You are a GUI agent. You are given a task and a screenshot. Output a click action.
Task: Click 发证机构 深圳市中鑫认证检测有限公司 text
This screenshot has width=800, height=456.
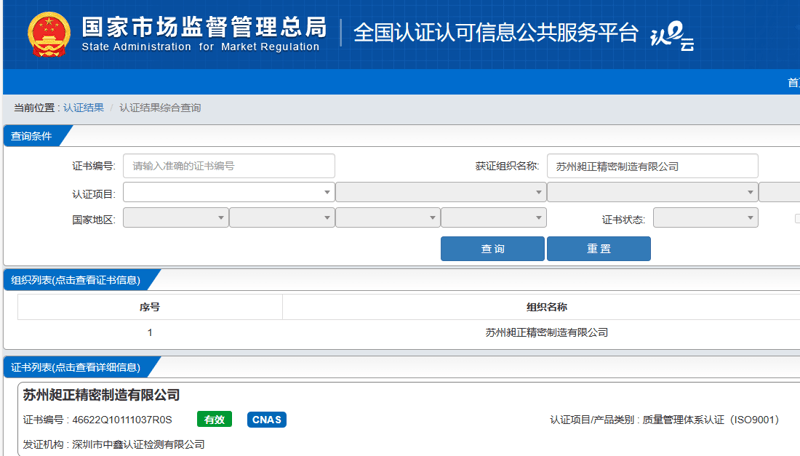[113, 444]
